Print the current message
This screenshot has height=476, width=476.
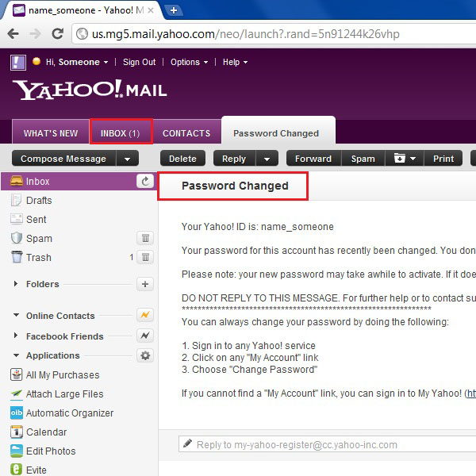[443, 159]
